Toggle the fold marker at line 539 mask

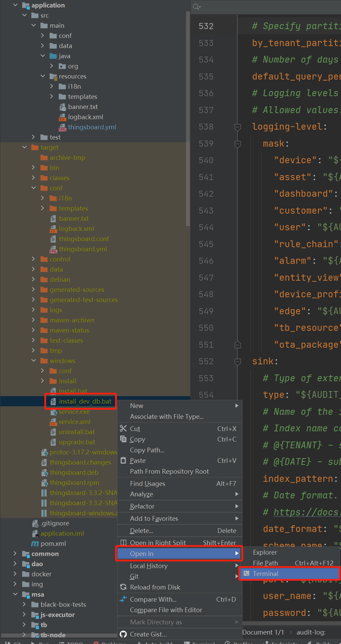tap(238, 144)
